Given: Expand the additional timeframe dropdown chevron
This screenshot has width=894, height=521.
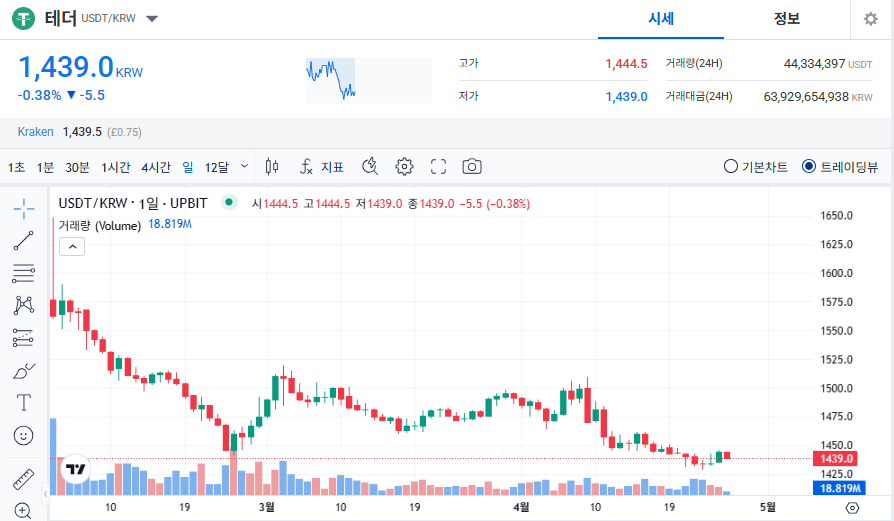Looking at the screenshot, I should tap(245, 166).
